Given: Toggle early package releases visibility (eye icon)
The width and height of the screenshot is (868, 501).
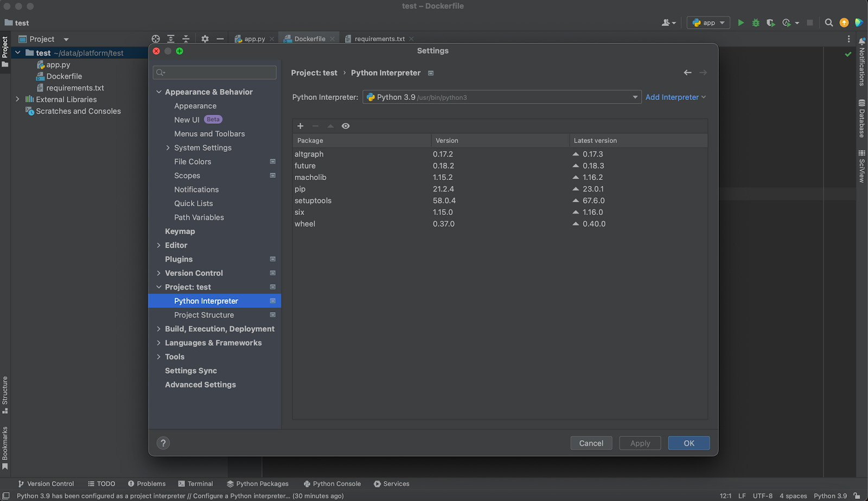Looking at the screenshot, I should (x=346, y=126).
